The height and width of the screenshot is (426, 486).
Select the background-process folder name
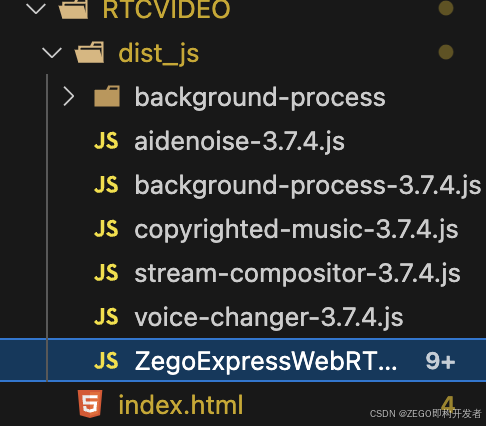260,98
